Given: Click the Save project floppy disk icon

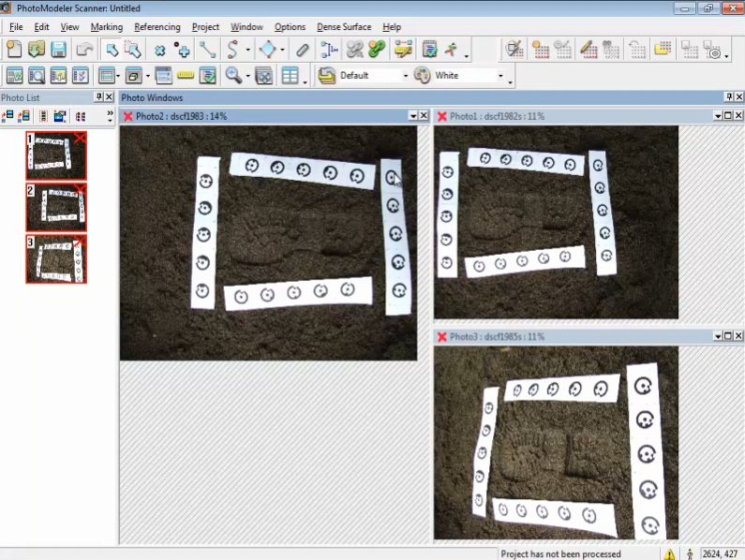Looking at the screenshot, I should pyautogui.click(x=58, y=50).
